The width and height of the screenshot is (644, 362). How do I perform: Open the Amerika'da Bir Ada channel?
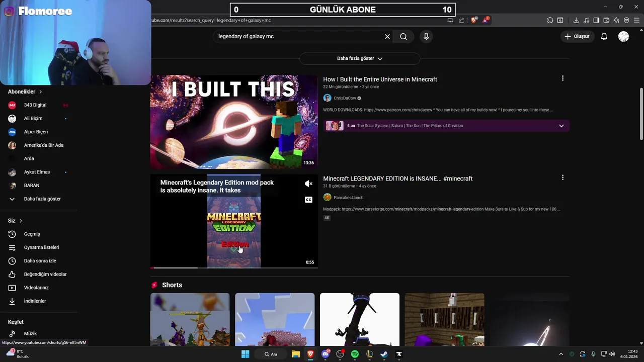point(39,145)
